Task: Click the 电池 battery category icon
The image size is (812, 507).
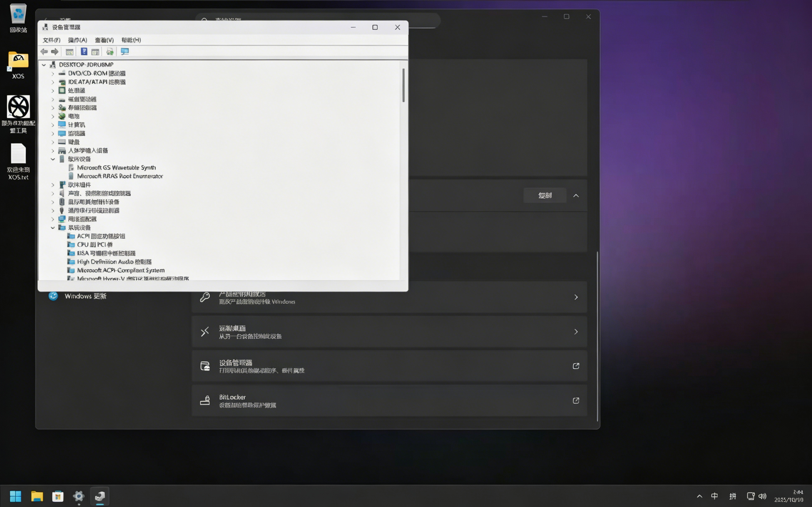Action: pyautogui.click(x=62, y=116)
